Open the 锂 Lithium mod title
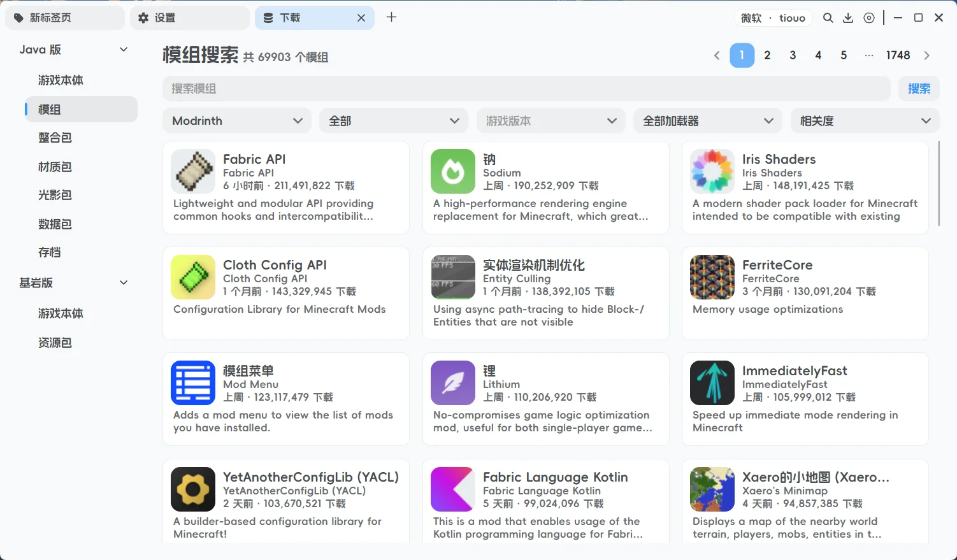 pyautogui.click(x=489, y=371)
